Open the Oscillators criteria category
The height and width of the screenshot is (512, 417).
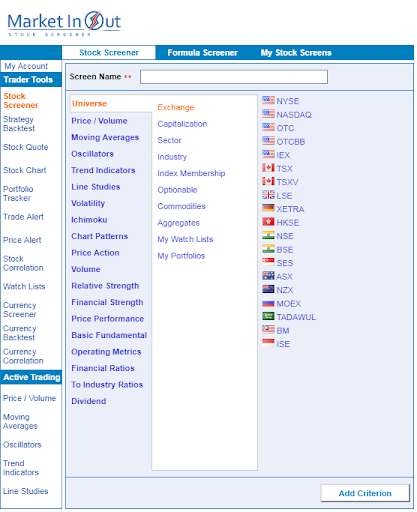[92, 154]
